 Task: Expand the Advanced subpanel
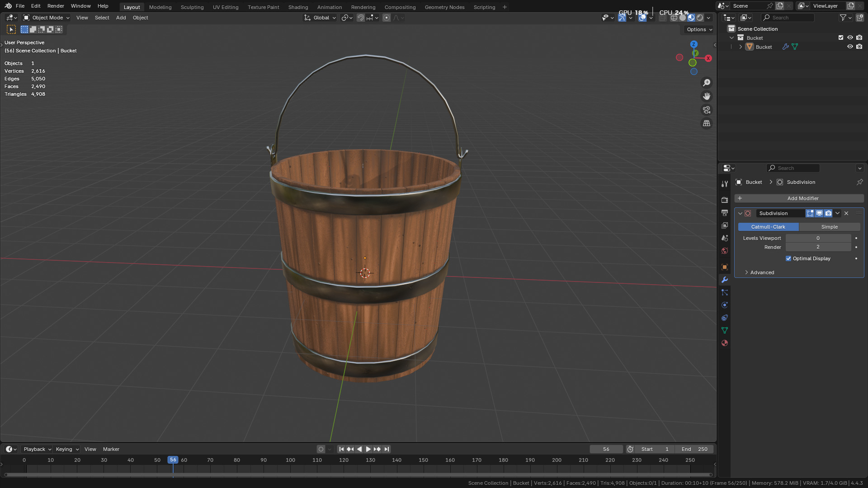coord(759,272)
